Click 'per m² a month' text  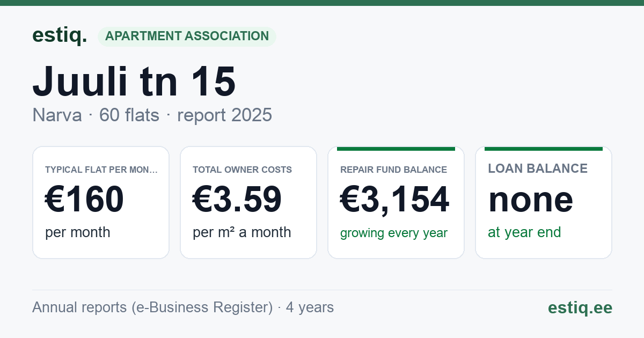coord(242,232)
